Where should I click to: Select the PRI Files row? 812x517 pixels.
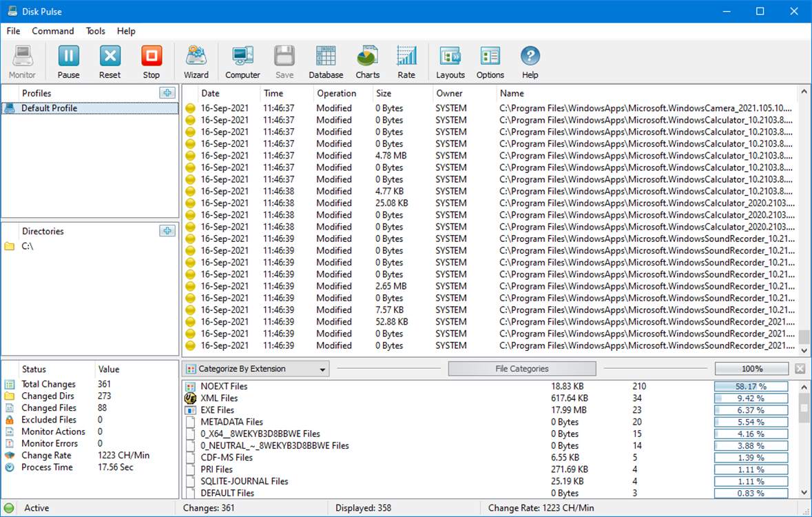pyautogui.click(x=490, y=469)
